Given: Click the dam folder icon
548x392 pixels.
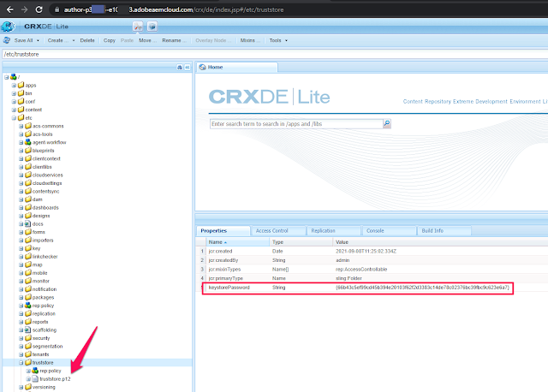Looking at the screenshot, I should click(x=28, y=199).
